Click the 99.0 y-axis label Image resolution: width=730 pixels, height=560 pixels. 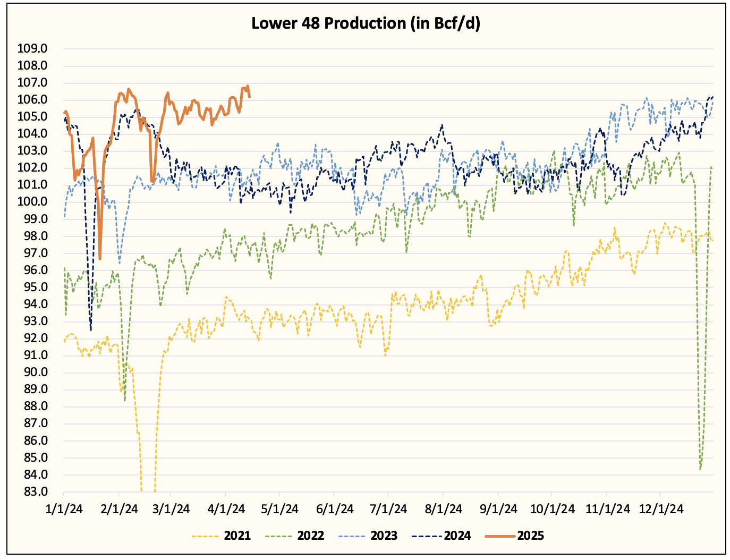35,218
